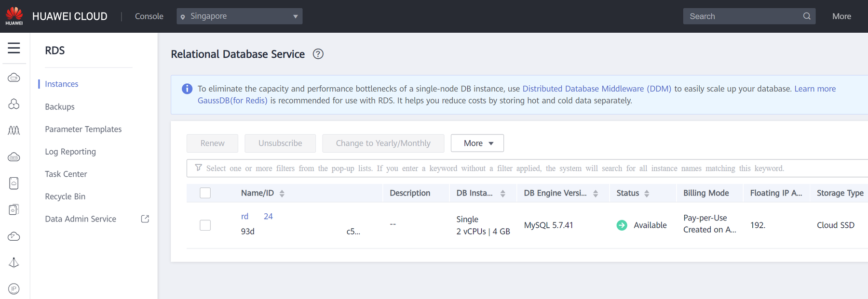Click the external link icon beside Data Admin Service
This screenshot has height=299, width=868.
point(145,219)
